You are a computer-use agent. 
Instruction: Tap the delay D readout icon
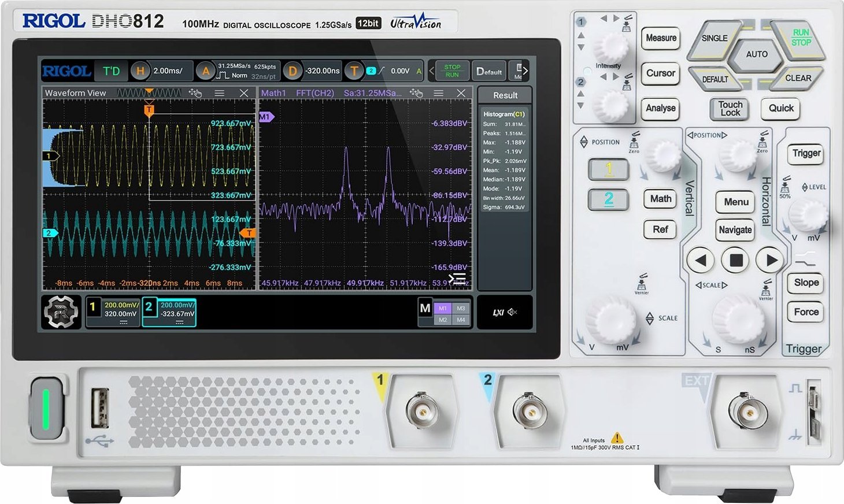click(293, 71)
